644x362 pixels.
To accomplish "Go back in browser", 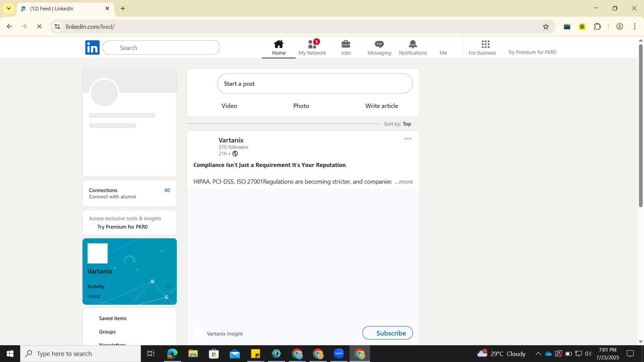I will click(9, 26).
